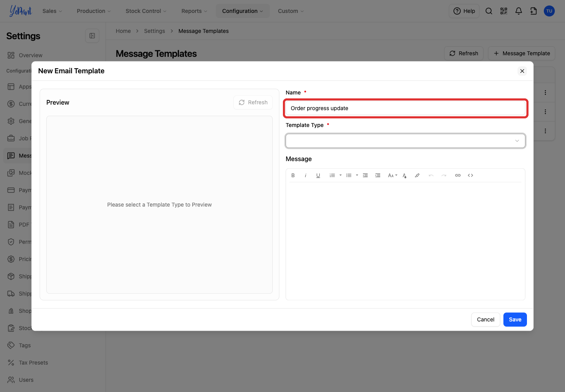Click inside the Message editor body
Viewport: 565px width, 392px height.
pos(405,241)
